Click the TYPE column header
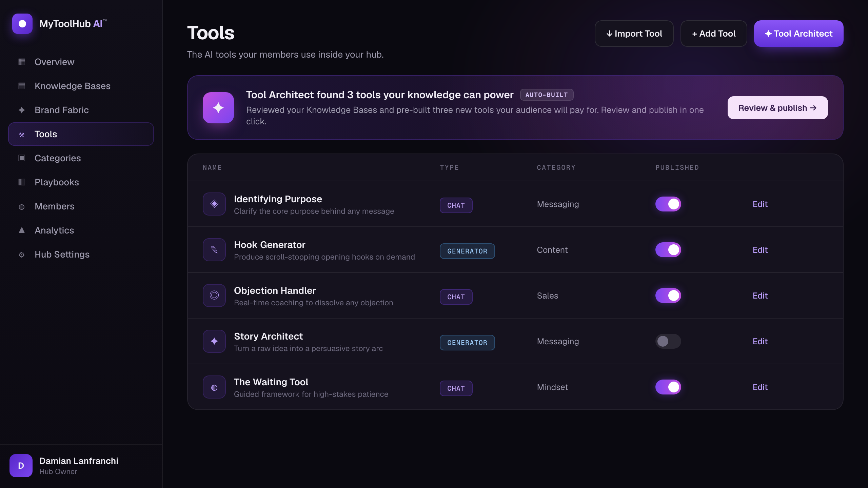The height and width of the screenshot is (488, 868). [449, 167]
